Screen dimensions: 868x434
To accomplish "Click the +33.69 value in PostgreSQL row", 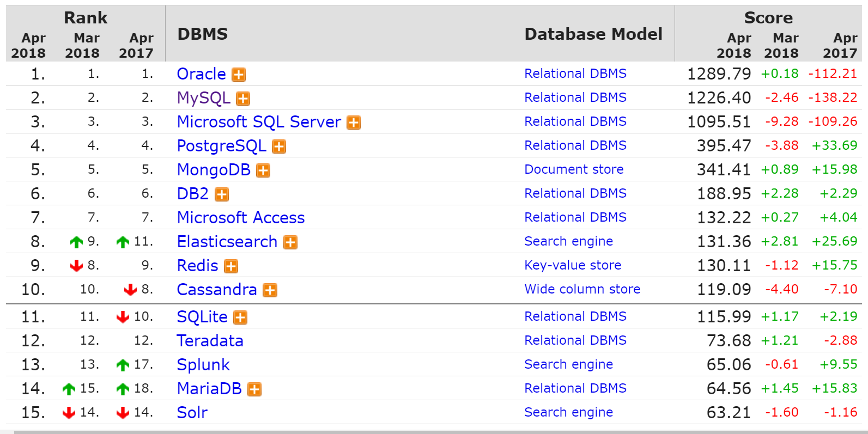I will click(834, 145).
